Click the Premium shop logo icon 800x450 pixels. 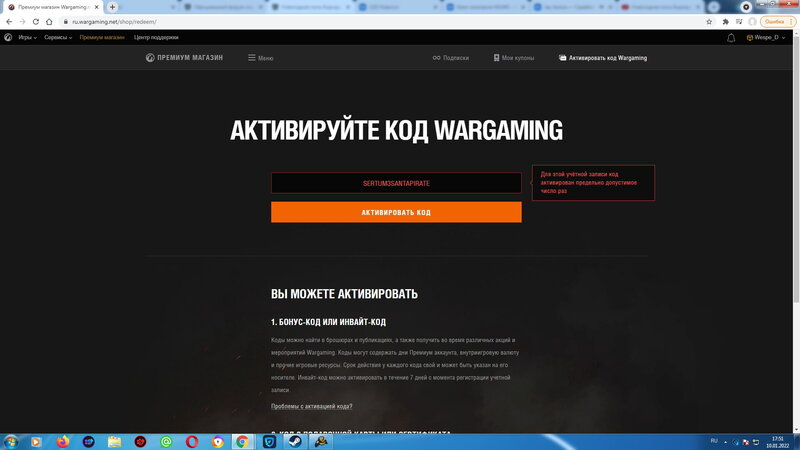(x=149, y=58)
